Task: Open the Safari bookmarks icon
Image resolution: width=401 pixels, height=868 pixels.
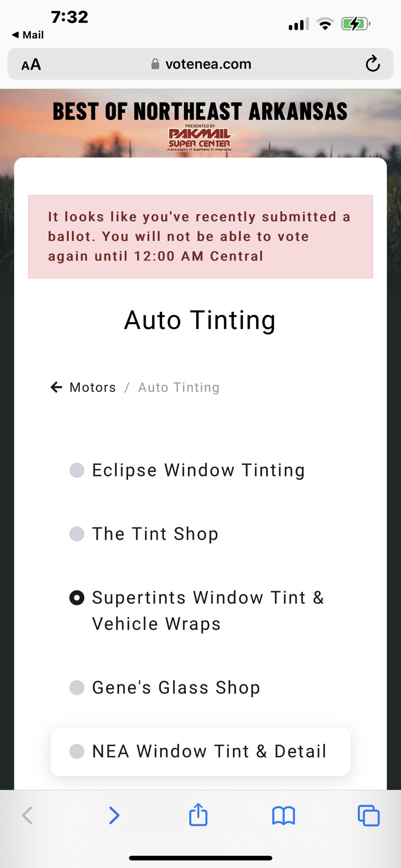Action: click(283, 815)
